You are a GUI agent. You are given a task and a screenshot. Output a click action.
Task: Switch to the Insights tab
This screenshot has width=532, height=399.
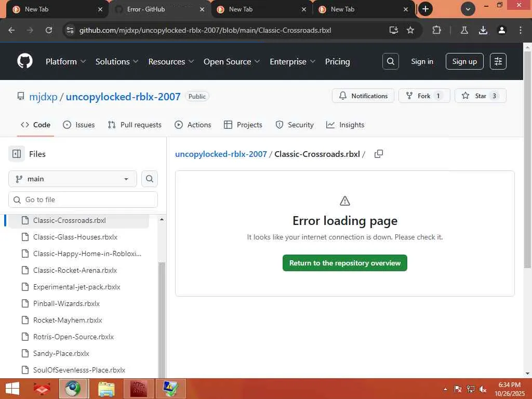(x=345, y=125)
